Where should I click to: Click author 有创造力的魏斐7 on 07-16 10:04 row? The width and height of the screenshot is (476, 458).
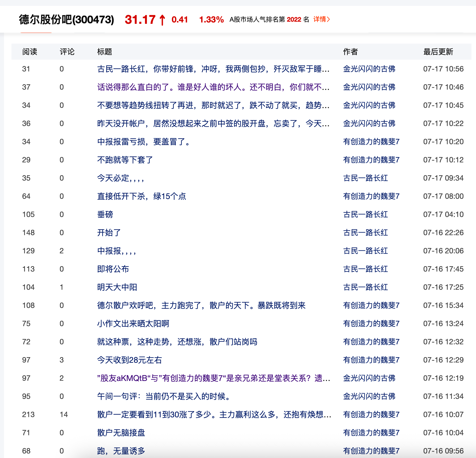tap(371, 433)
